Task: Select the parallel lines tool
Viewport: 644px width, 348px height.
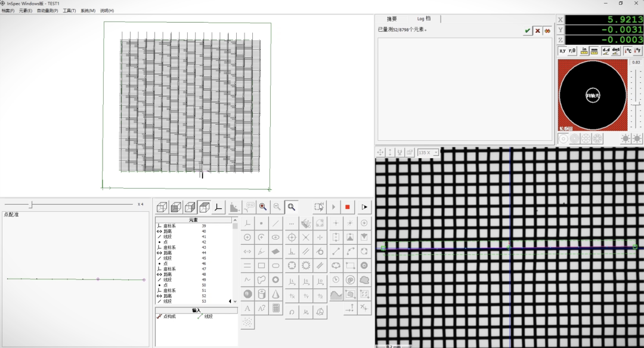Action: tap(306, 251)
